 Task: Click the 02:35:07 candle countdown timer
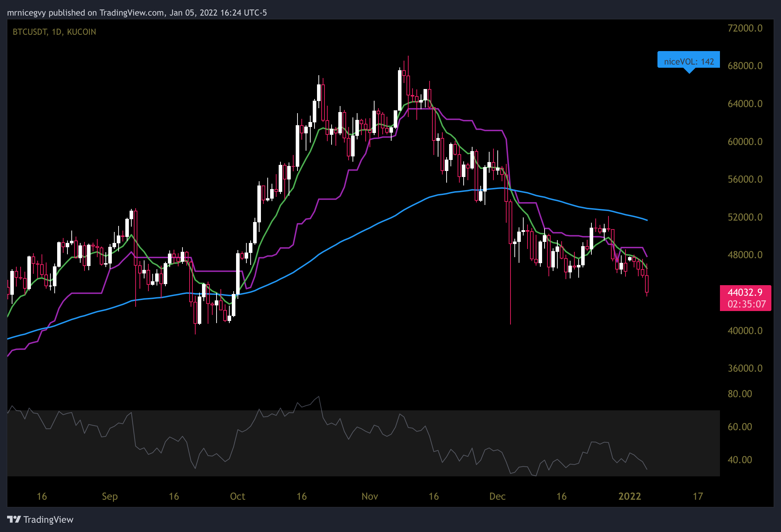(747, 304)
